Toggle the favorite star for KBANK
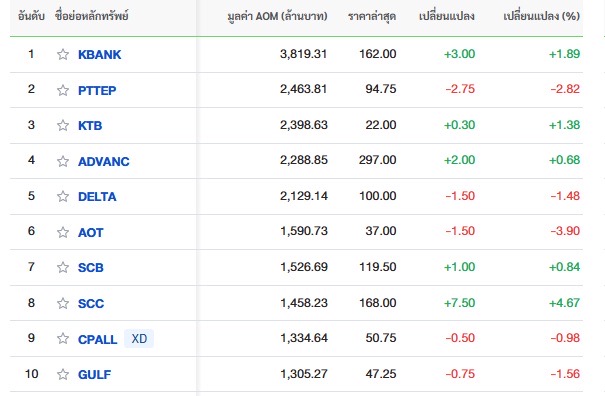The height and width of the screenshot is (396, 605). (x=63, y=54)
